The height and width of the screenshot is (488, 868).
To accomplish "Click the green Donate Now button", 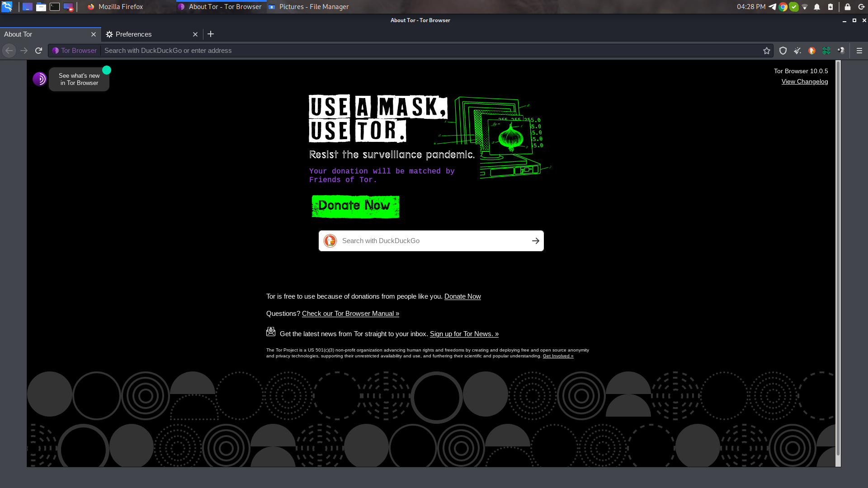I will coord(355,206).
